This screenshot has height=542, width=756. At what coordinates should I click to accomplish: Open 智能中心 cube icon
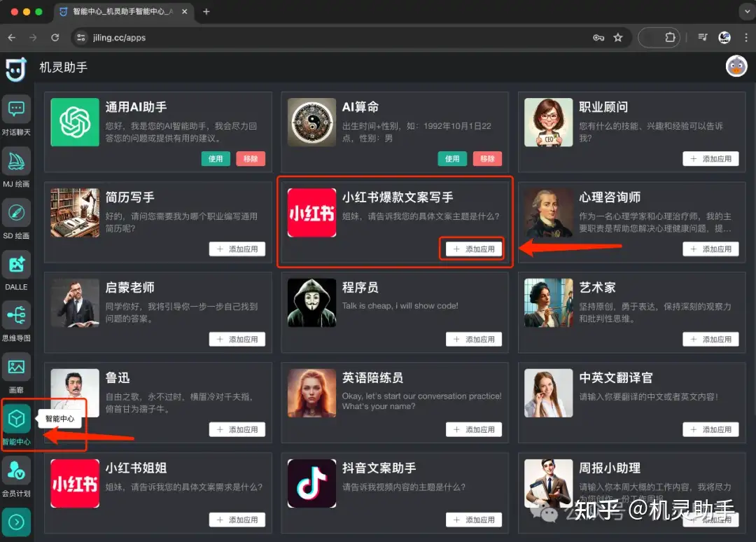click(16, 419)
